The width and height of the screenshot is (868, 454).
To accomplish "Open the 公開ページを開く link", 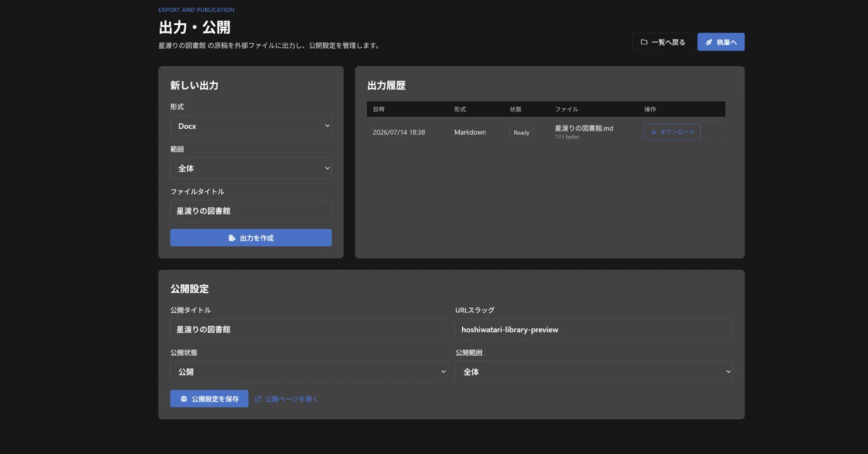I will click(x=286, y=399).
